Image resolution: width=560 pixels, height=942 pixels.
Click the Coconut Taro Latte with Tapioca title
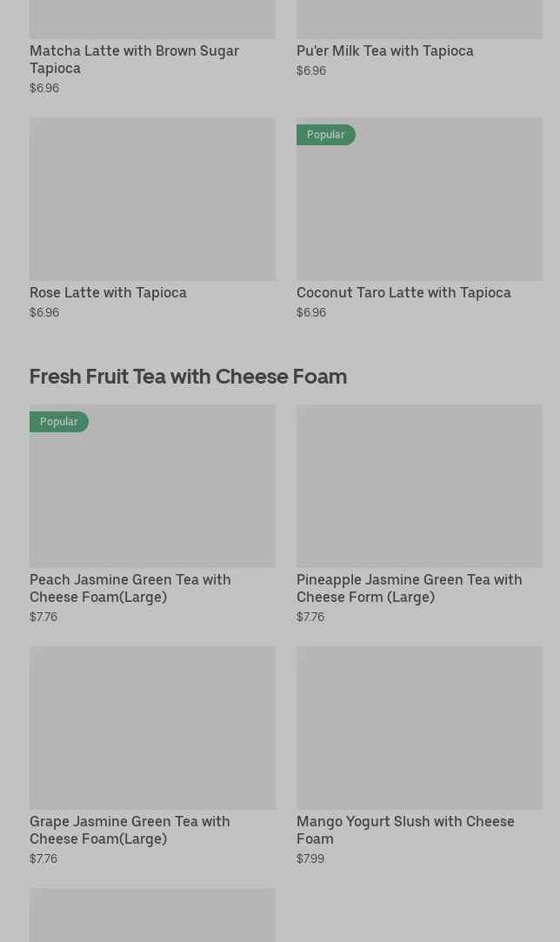pyautogui.click(x=403, y=292)
